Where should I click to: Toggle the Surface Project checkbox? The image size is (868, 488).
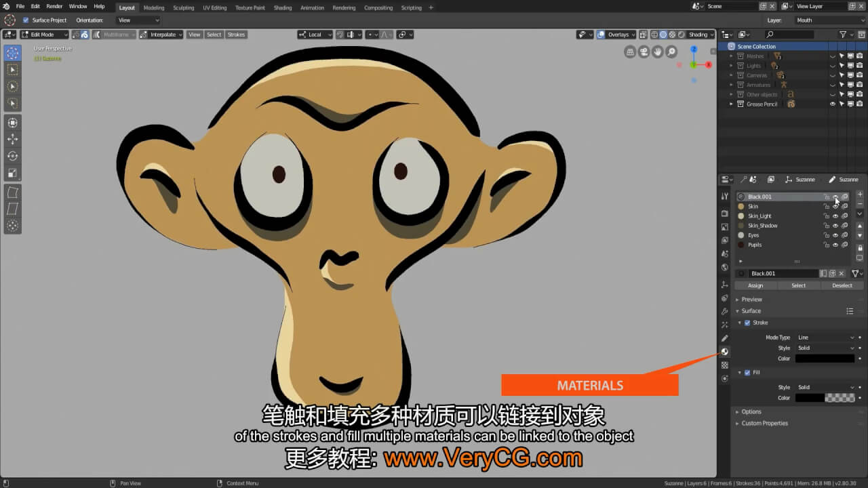coord(26,20)
